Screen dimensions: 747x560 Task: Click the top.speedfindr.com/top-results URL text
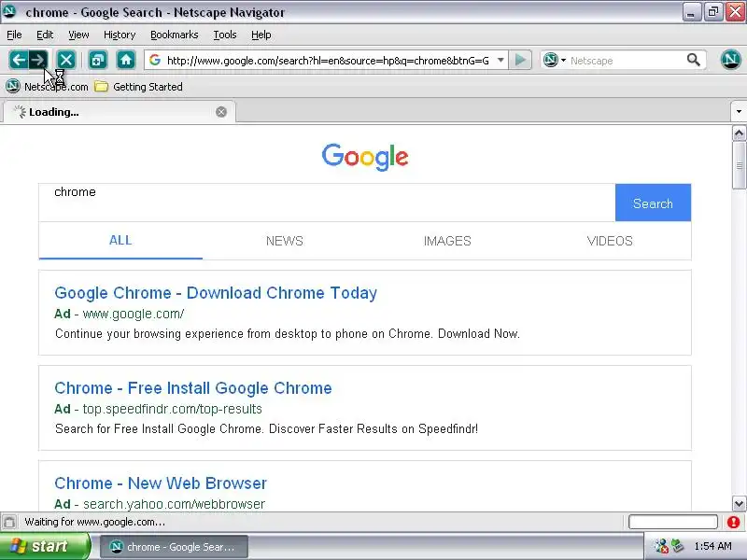coord(173,409)
